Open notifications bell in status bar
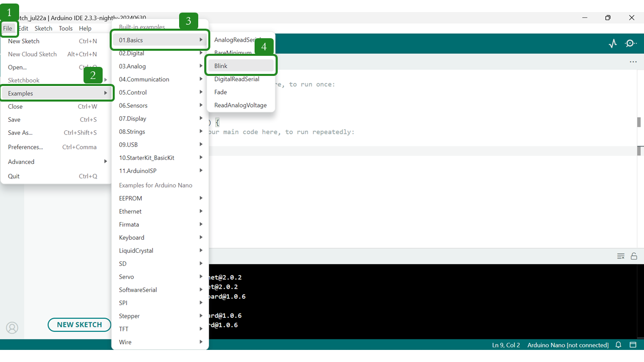 (x=618, y=345)
